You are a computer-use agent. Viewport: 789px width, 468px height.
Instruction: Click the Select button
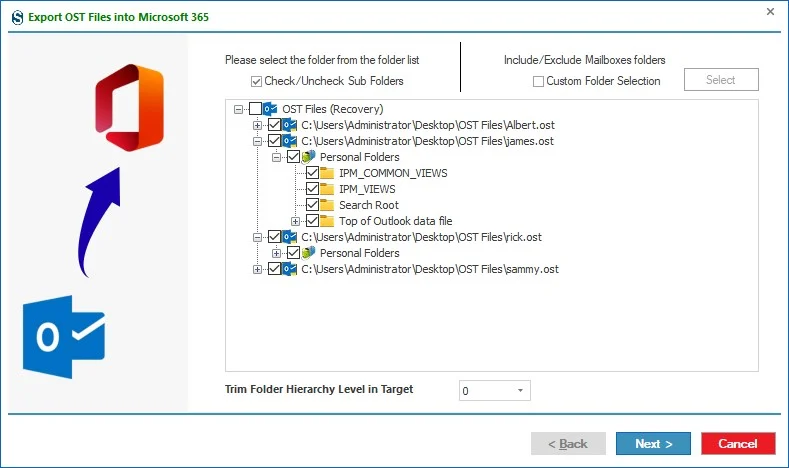coord(721,80)
